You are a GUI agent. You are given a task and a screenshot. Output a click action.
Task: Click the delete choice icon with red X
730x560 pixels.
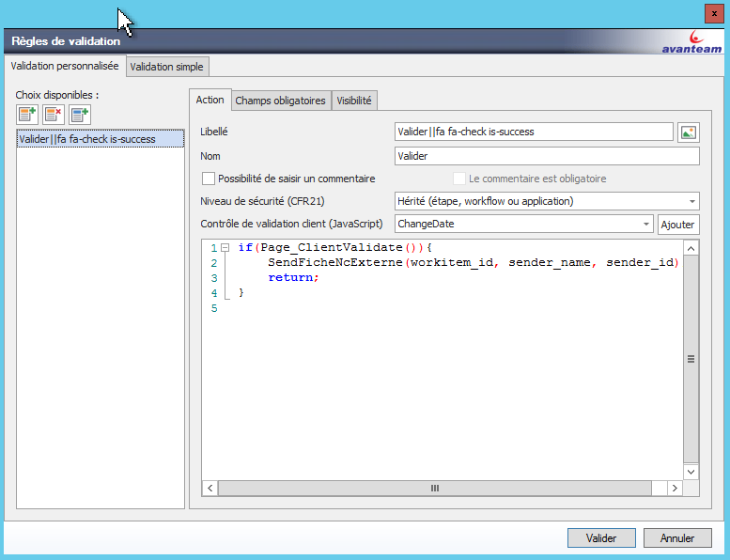click(x=54, y=115)
